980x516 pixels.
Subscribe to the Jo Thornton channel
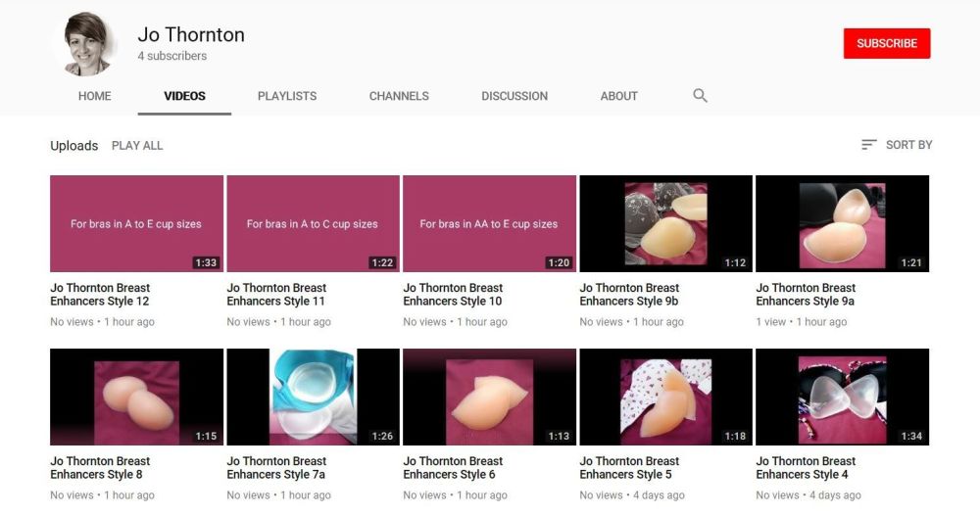pyautogui.click(x=886, y=44)
